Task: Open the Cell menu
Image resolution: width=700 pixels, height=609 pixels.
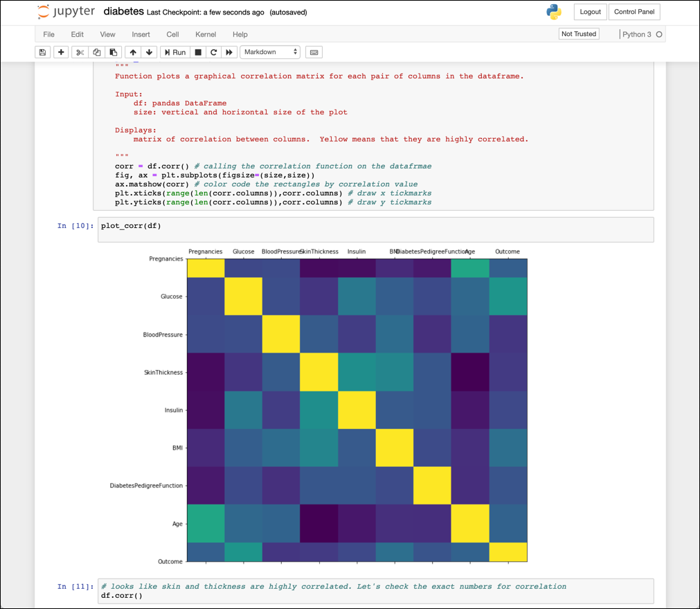Action: pos(172,34)
